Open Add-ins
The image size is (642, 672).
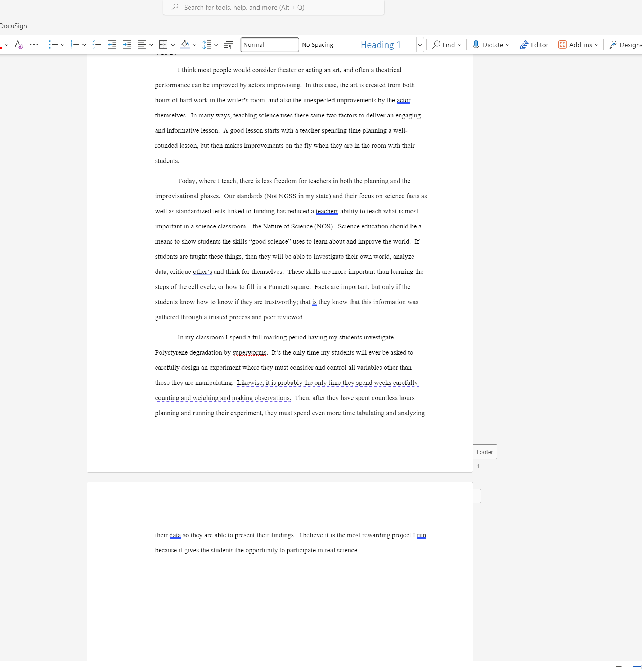575,45
